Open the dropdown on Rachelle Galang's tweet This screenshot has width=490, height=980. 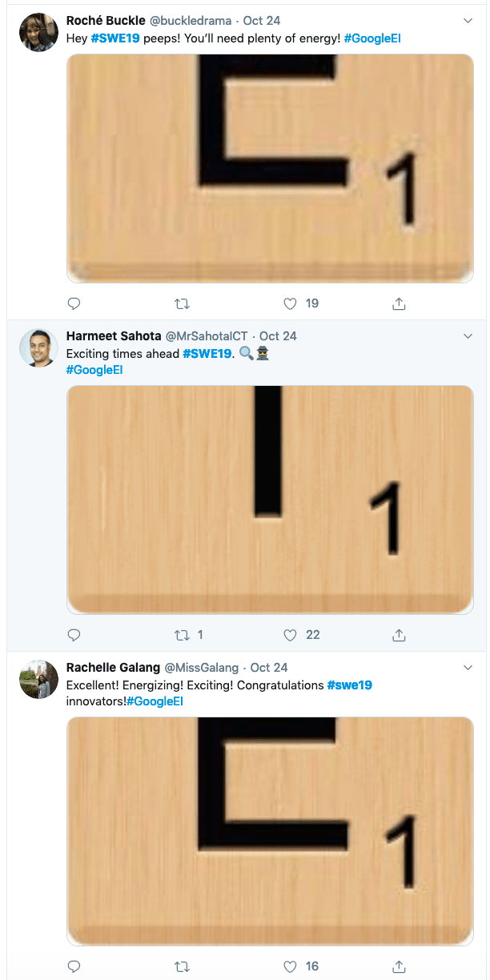coord(468,668)
